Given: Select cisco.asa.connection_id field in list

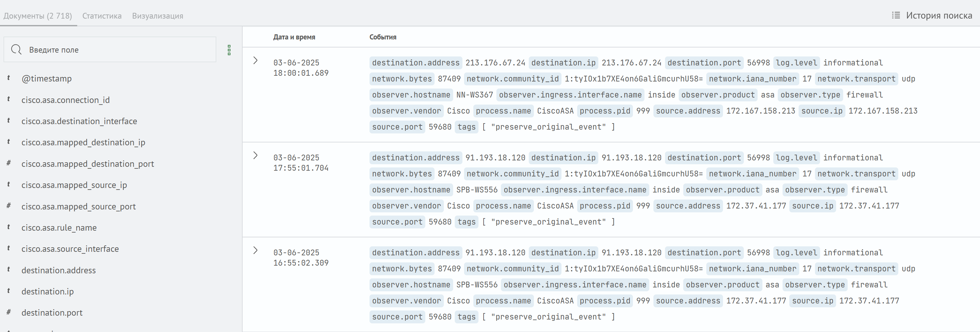Looking at the screenshot, I should pos(65,100).
